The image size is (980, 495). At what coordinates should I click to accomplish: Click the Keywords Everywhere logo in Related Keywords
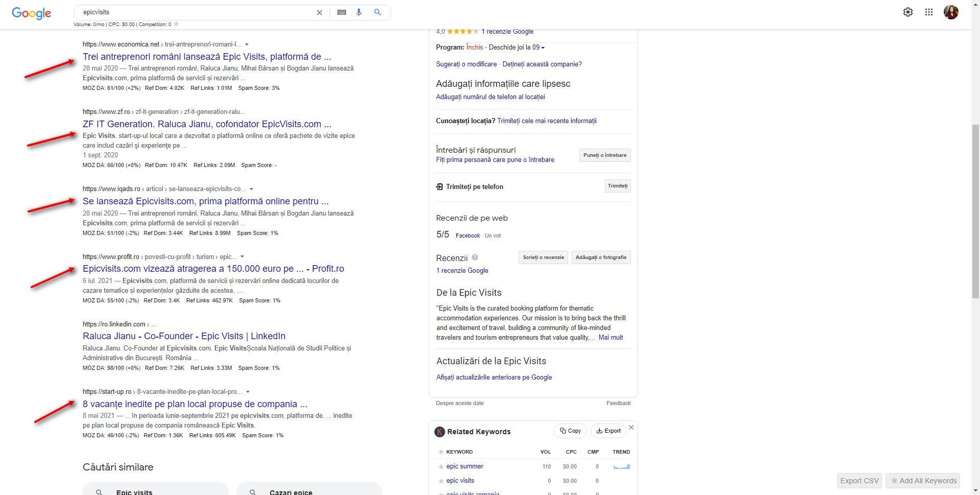pos(439,432)
